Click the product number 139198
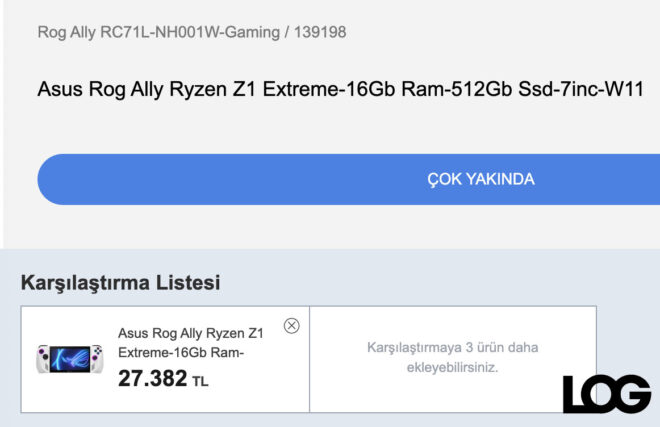The height and width of the screenshot is (427, 660). tap(321, 32)
